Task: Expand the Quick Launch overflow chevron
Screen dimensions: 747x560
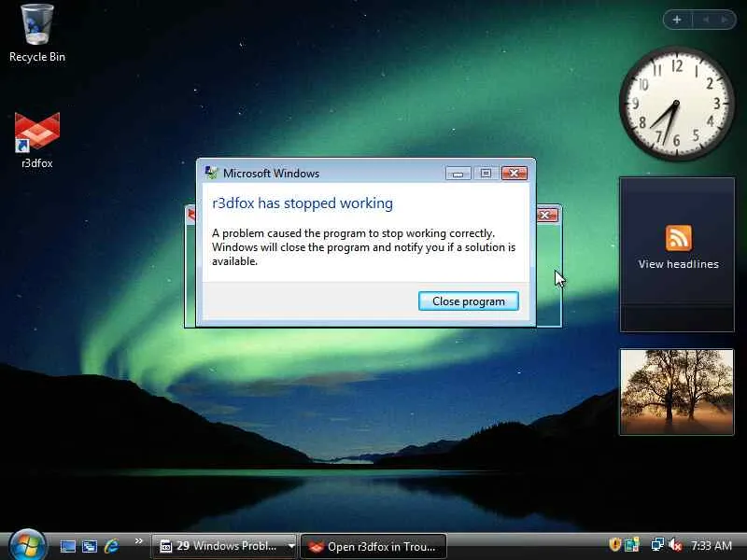Action: [138, 541]
